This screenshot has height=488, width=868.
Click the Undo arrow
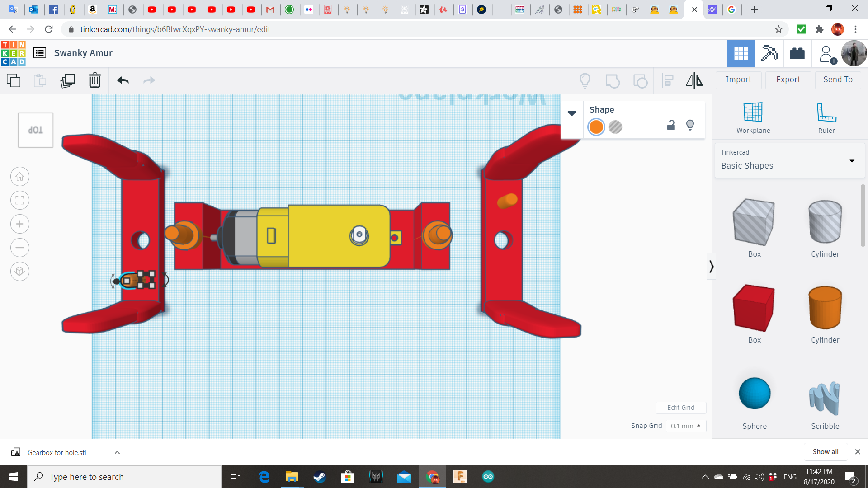pyautogui.click(x=122, y=80)
